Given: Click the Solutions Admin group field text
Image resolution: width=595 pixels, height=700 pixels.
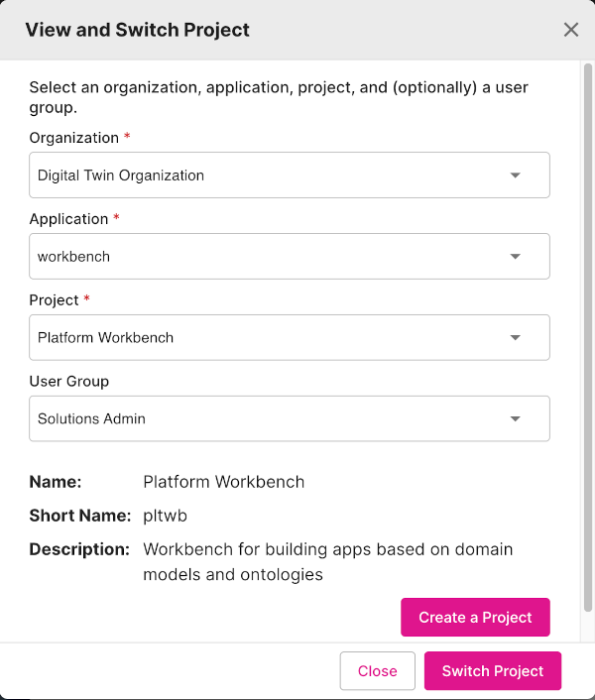Looking at the screenshot, I should coord(91,419).
